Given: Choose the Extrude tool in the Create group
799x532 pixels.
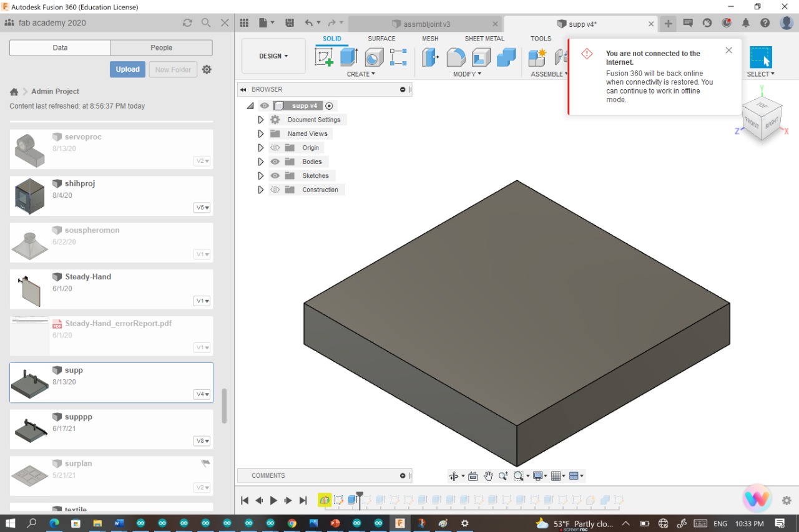Looking at the screenshot, I should [x=348, y=57].
